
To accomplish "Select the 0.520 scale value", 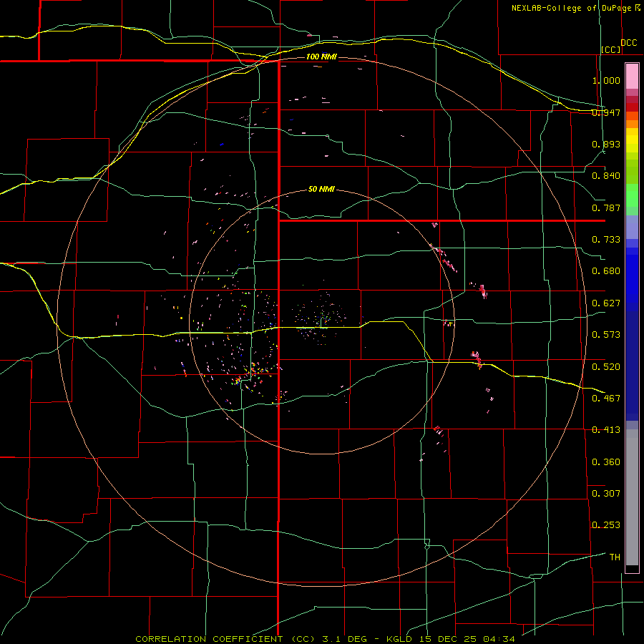I will [606, 367].
